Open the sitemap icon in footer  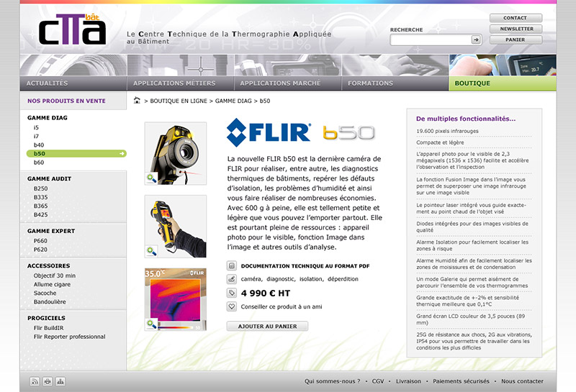60,381
